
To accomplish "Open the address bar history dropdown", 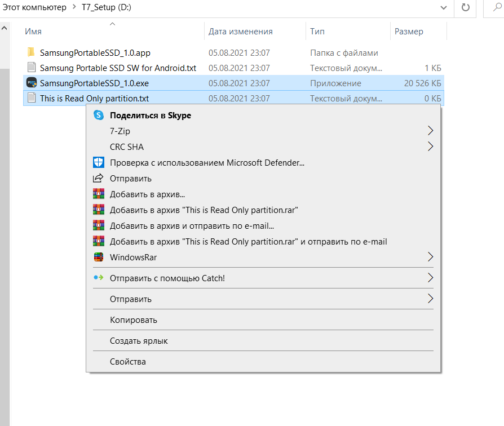I will tap(444, 7).
